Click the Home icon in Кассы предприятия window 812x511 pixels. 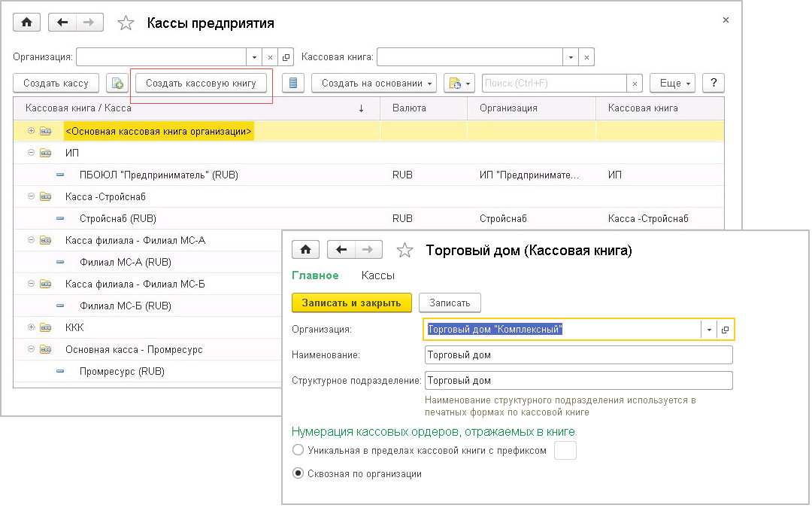click(x=26, y=23)
